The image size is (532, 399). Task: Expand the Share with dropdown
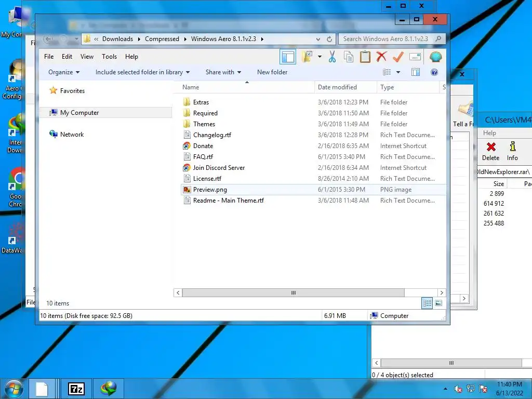223,72
